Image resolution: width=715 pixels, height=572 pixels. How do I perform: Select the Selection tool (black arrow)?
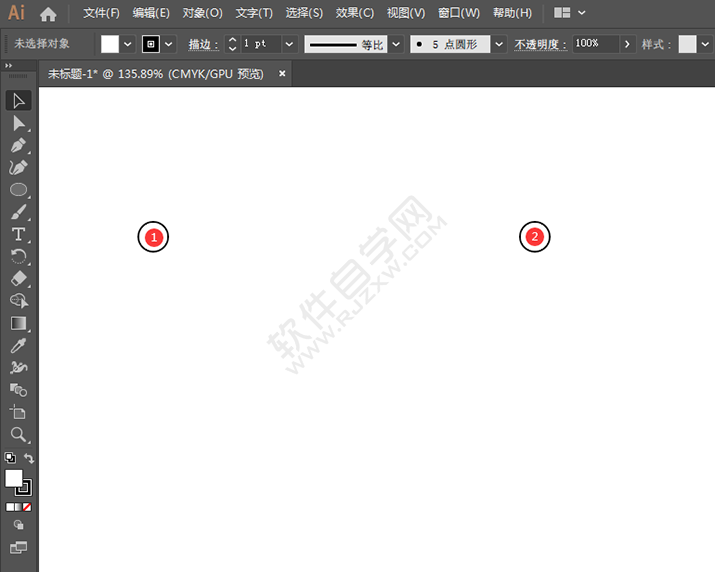pyautogui.click(x=18, y=101)
